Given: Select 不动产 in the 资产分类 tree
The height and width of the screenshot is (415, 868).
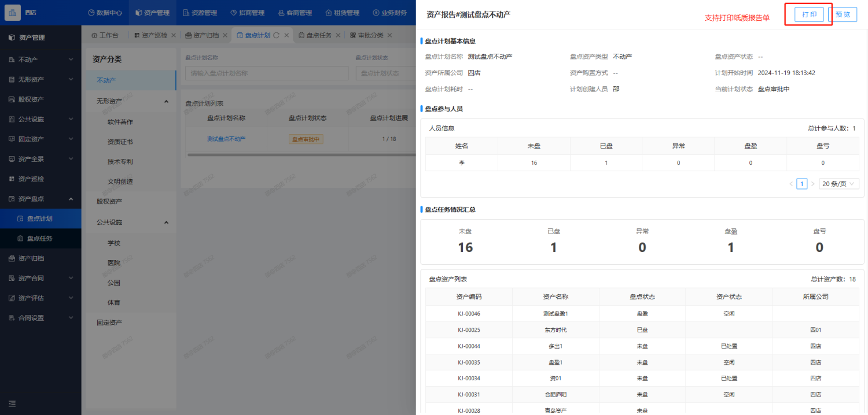Looking at the screenshot, I should pos(131,80).
